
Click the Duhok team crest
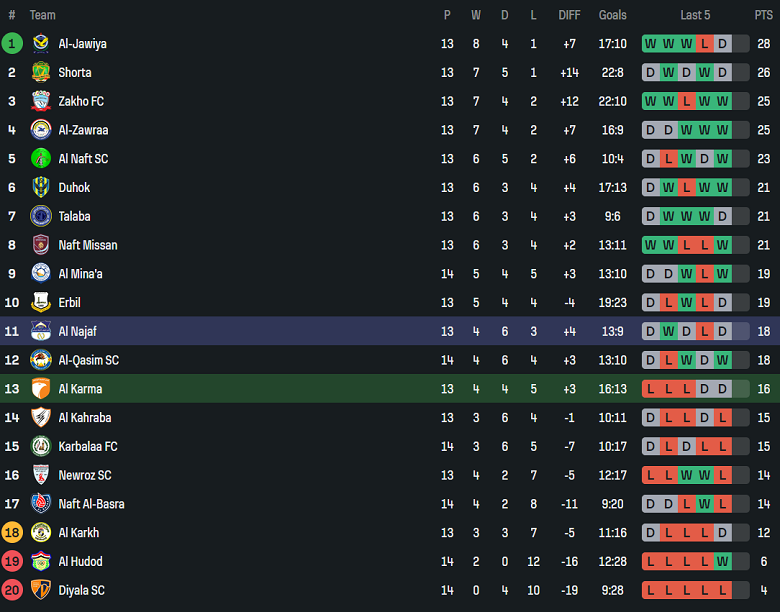41,187
